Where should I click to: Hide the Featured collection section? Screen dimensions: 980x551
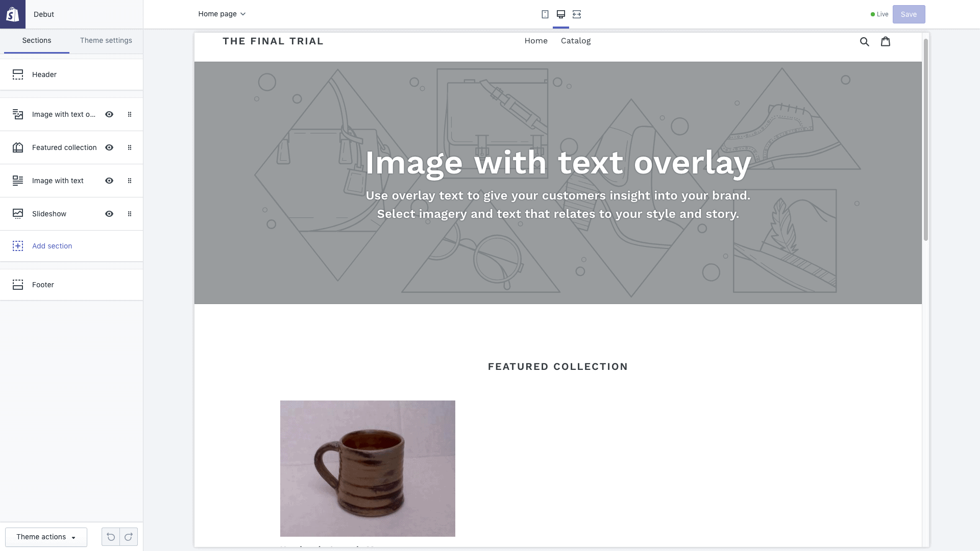[109, 147]
